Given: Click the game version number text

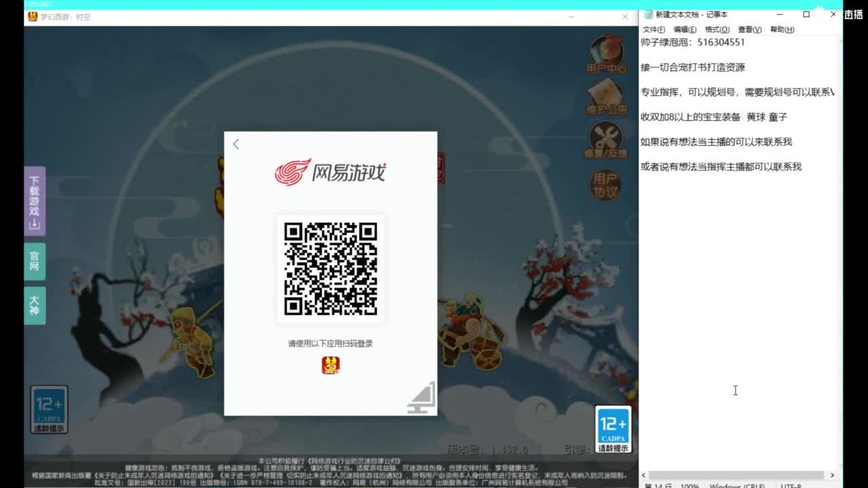Looking at the screenshot, I should [487, 449].
